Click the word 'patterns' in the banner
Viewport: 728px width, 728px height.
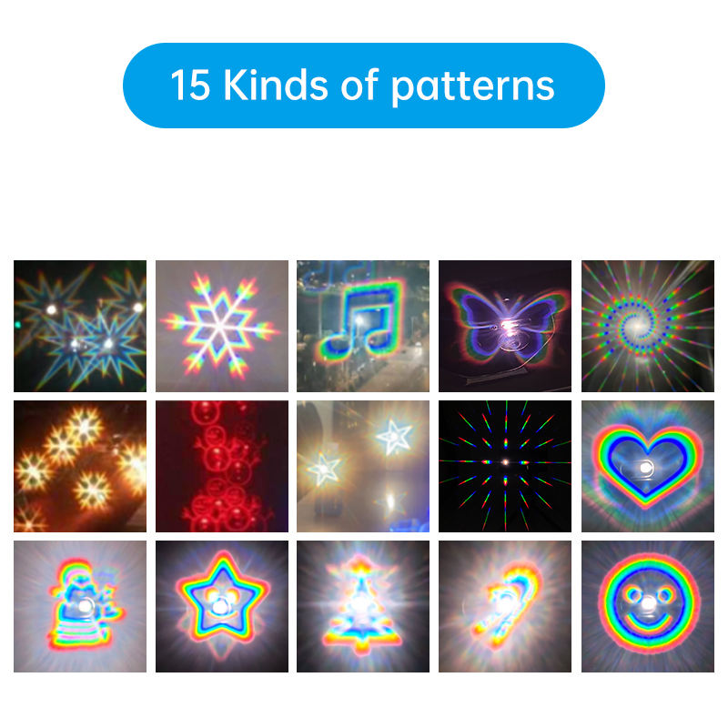pyautogui.click(x=473, y=87)
